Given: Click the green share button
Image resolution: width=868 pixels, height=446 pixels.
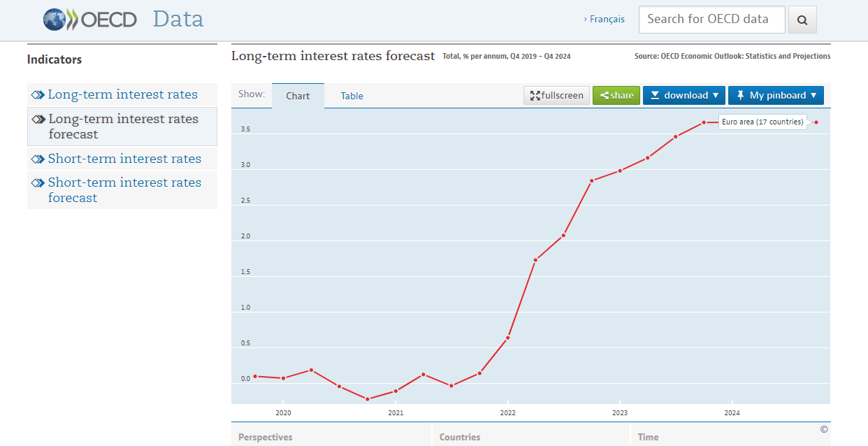Looking at the screenshot, I should (x=616, y=96).
